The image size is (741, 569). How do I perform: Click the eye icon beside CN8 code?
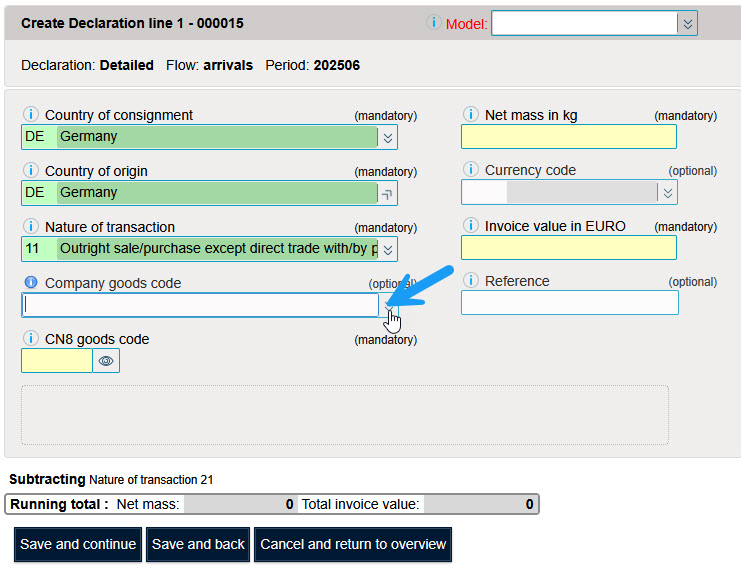106,360
